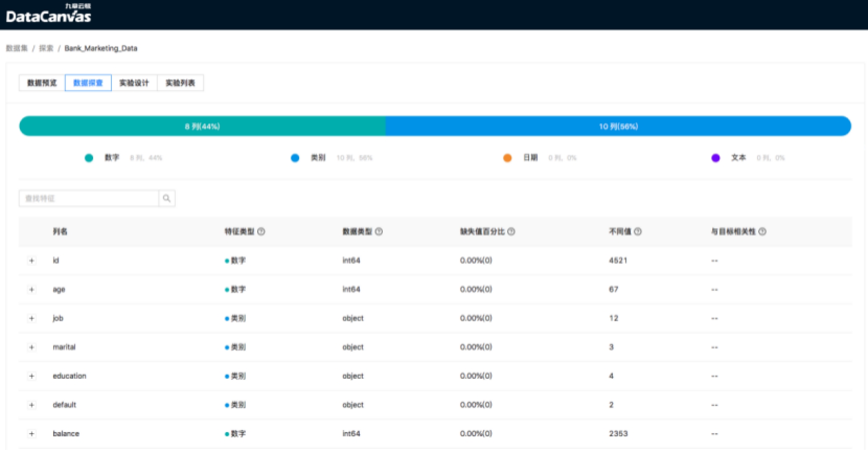Image resolution: width=868 pixels, height=452 pixels.
Task: Click the 数字 legend label
Action: point(112,157)
